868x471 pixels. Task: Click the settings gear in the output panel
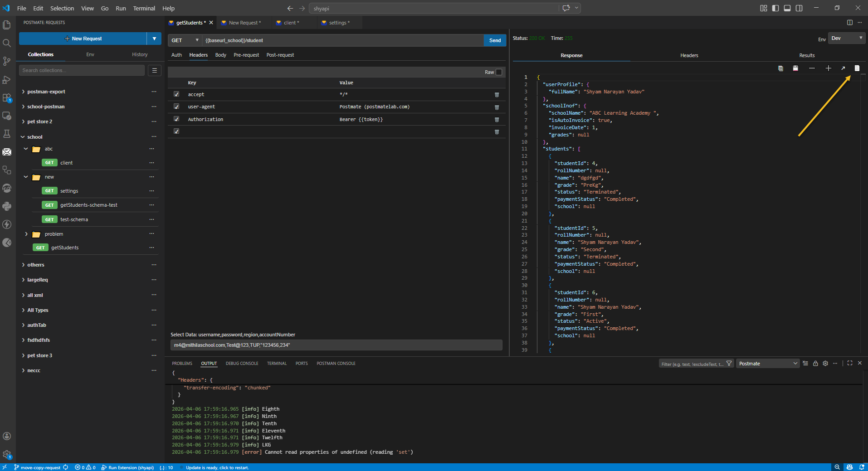click(x=825, y=363)
